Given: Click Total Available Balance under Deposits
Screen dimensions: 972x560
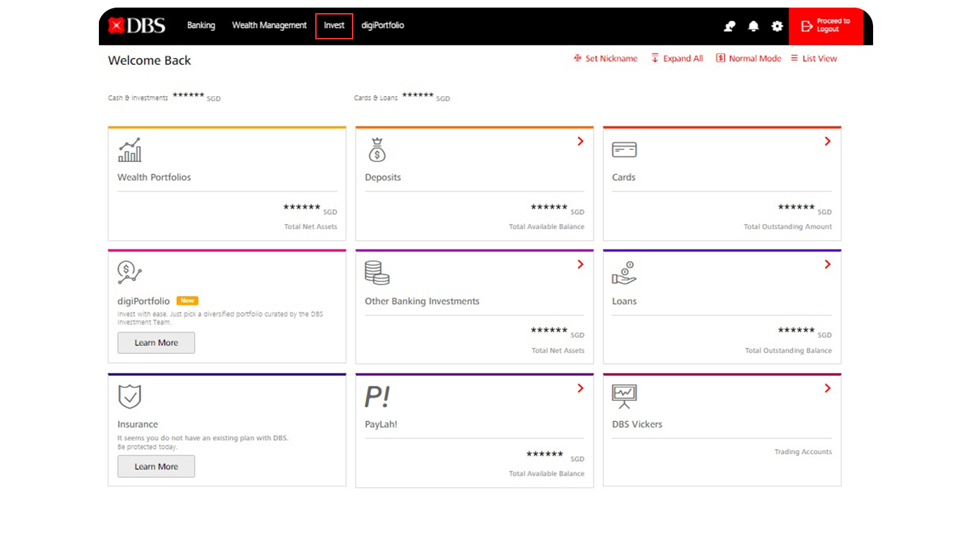Looking at the screenshot, I should (547, 227).
